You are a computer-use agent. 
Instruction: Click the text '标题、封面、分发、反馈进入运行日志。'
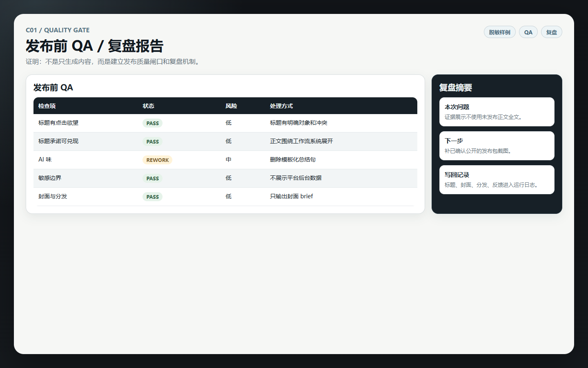pyautogui.click(x=492, y=185)
